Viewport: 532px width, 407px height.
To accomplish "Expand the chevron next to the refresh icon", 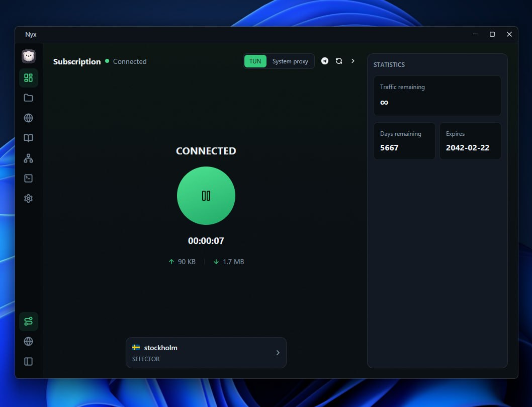I will click(353, 61).
